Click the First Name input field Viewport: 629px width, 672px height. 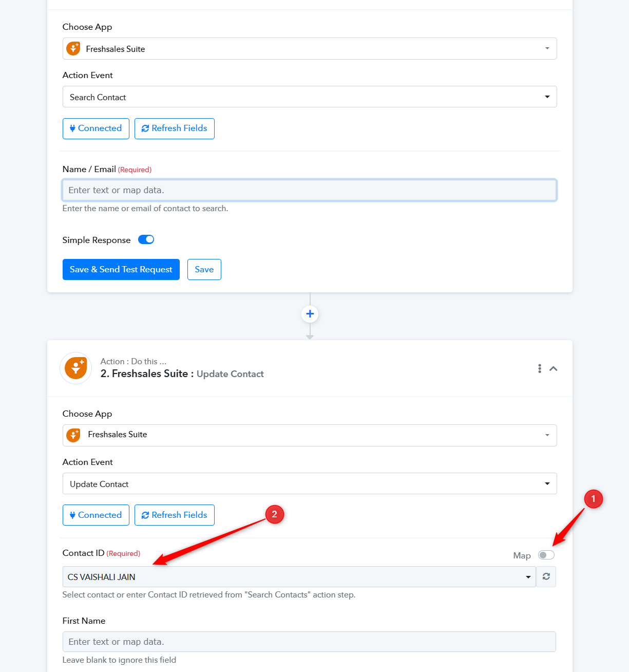click(310, 642)
